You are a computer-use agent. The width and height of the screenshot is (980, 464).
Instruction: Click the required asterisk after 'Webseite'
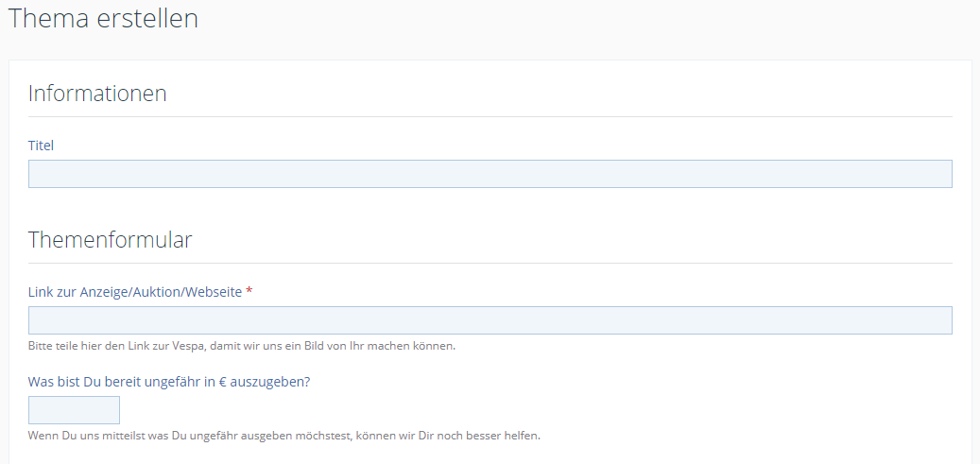[249, 292]
